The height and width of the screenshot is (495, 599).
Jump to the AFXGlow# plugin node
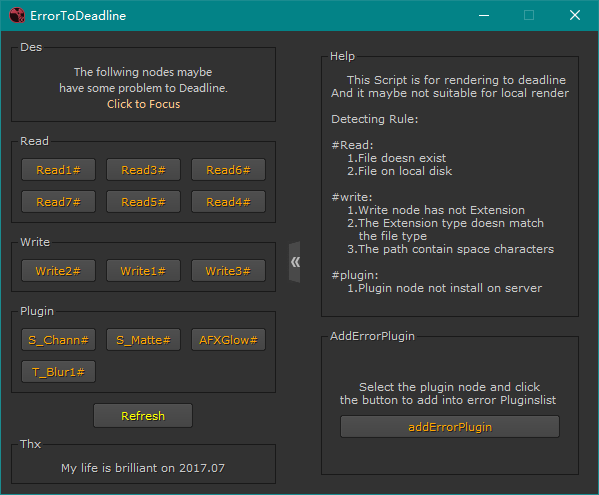click(x=228, y=340)
